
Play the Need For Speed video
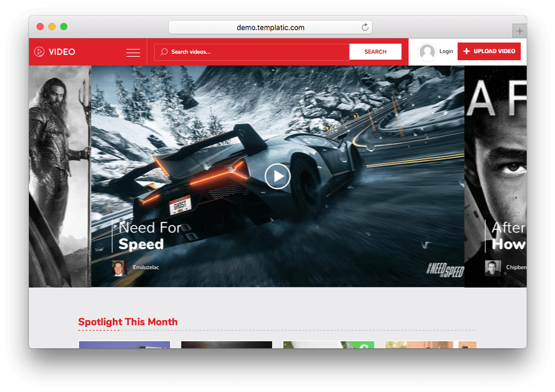[277, 176]
